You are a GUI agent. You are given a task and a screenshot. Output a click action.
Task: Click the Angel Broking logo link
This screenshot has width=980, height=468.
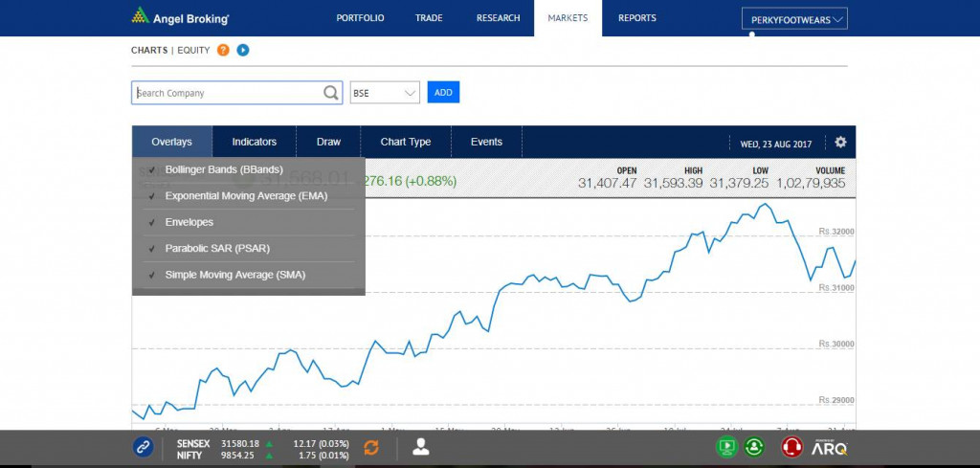[180, 17]
